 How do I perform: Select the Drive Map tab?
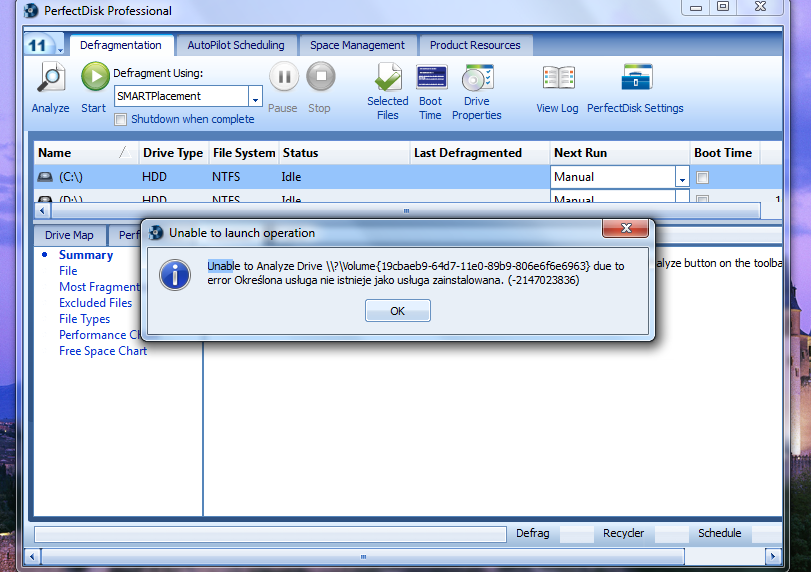click(x=69, y=235)
